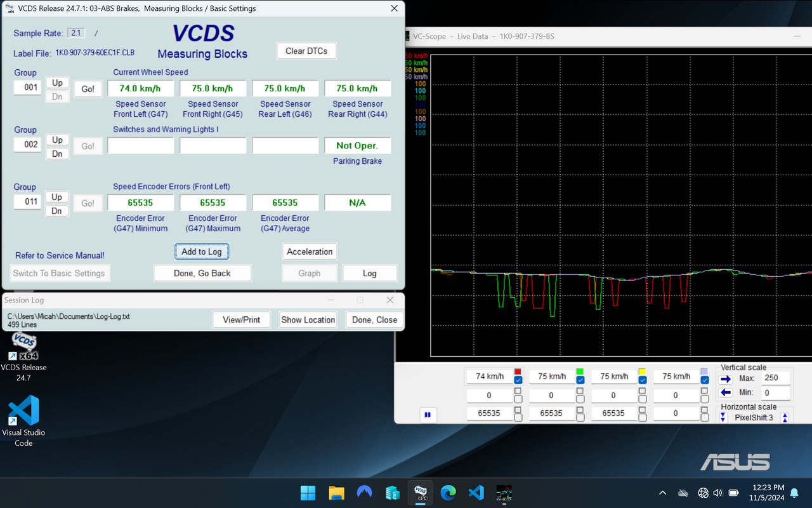The image size is (812, 508).
Task: Click the up-arrows icon right of PixelShift
Action: coord(785,417)
